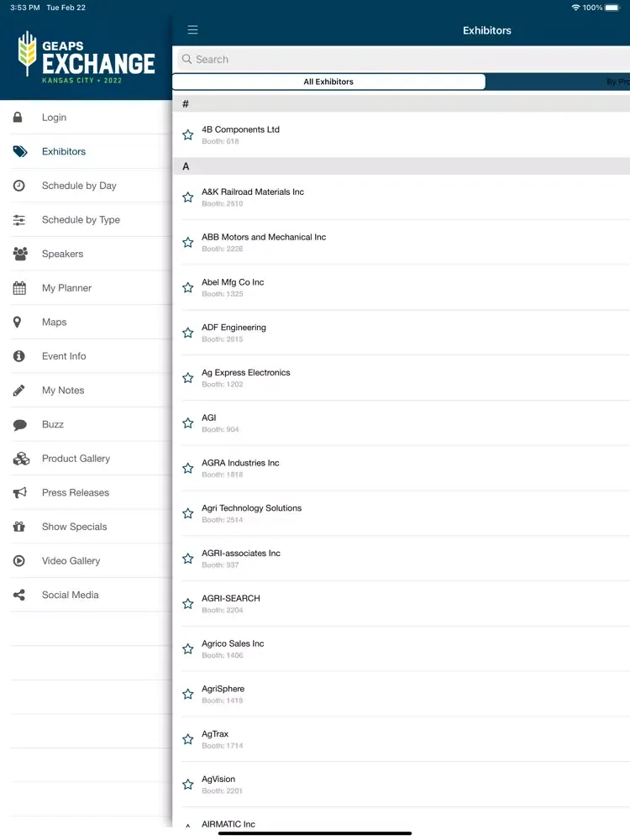The width and height of the screenshot is (630, 840).
Task: Toggle star for ABB Motors and Mechanical Inc
Action: pyautogui.click(x=187, y=242)
